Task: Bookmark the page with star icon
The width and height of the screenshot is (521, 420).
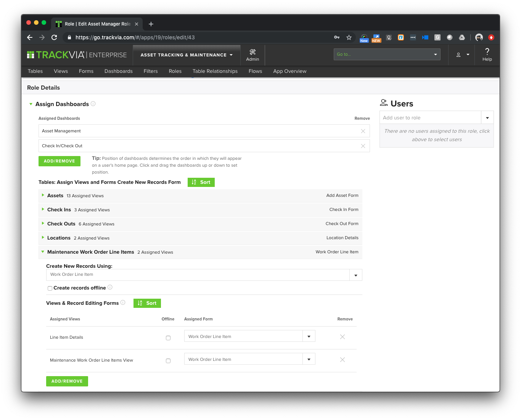Action: pyautogui.click(x=349, y=37)
